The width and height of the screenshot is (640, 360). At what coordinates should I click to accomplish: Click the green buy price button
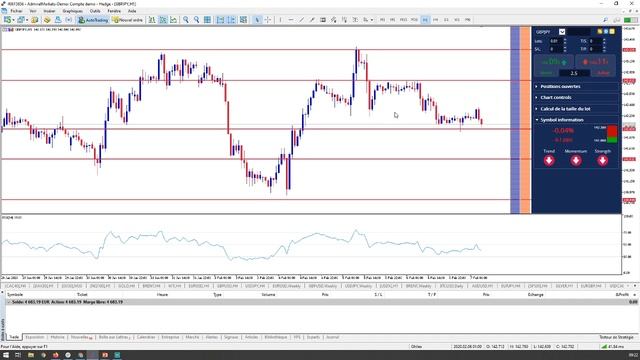[554, 62]
